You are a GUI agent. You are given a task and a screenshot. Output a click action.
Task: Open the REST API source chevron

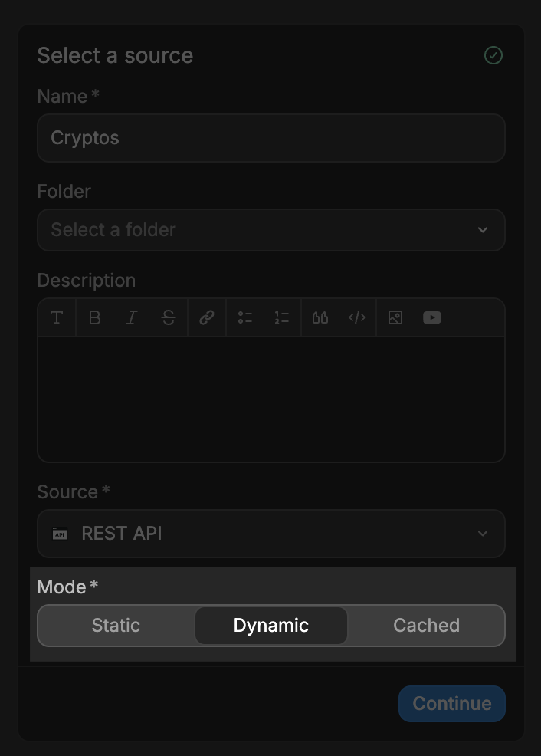tap(482, 534)
